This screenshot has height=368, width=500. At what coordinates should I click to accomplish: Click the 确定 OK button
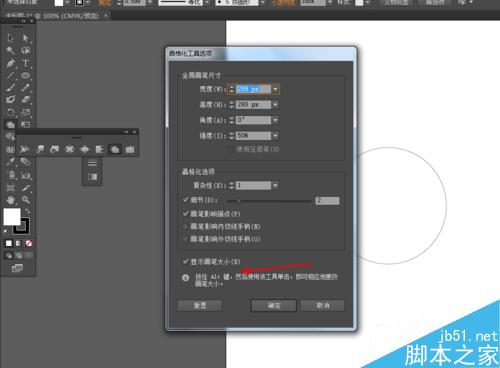point(274,305)
